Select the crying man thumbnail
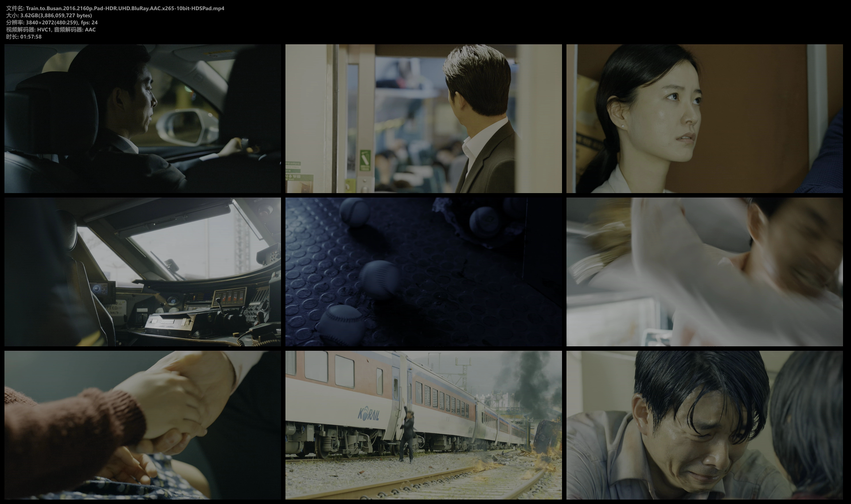The width and height of the screenshot is (851, 504). pyautogui.click(x=704, y=425)
